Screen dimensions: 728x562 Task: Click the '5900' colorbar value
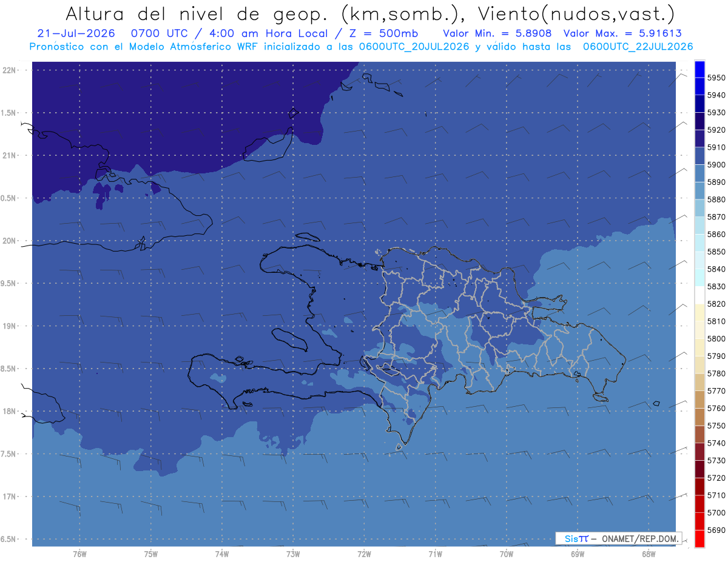click(x=716, y=164)
